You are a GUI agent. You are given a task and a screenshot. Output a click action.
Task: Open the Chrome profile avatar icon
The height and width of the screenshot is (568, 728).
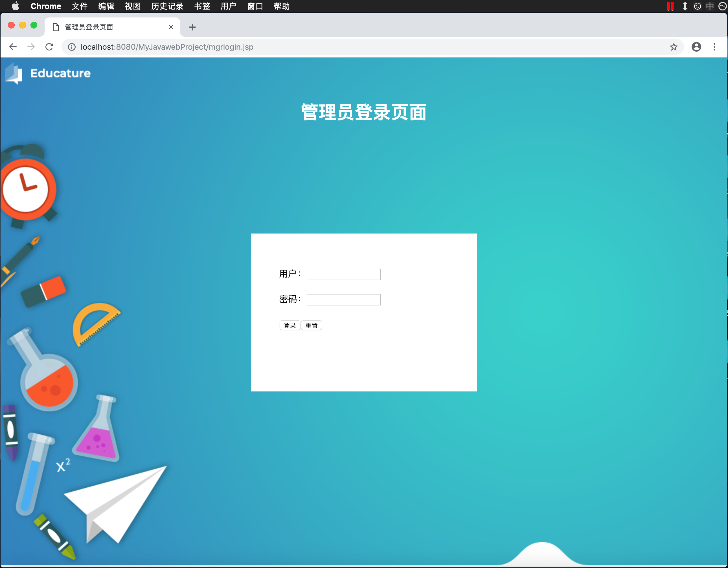pyautogui.click(x=696, y=47)
